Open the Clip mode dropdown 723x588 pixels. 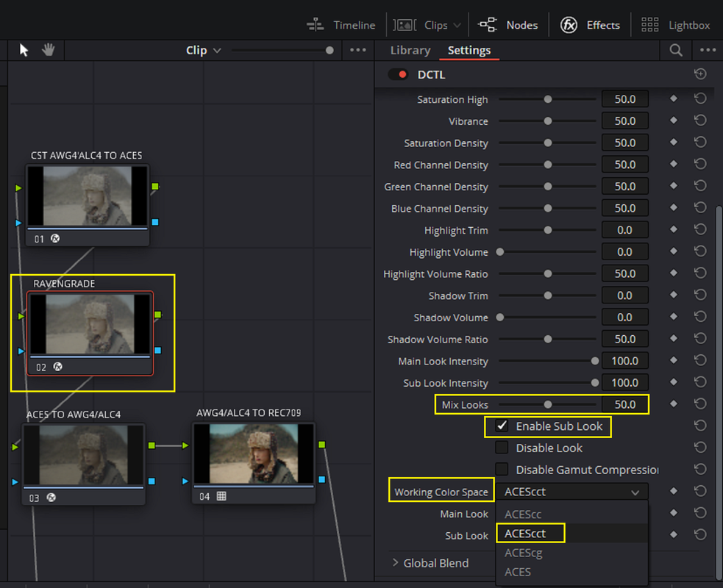[203, 50]
